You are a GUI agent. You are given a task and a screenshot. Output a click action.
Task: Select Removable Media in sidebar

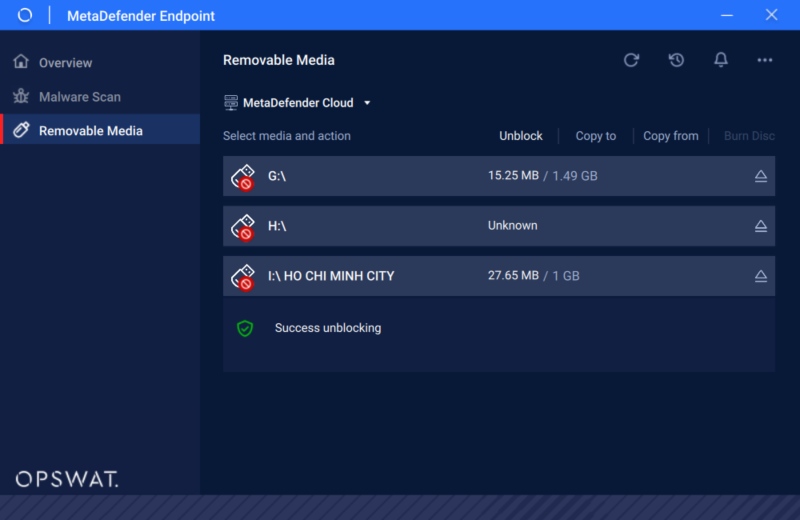pyautogui.click(x=100, y=130)
